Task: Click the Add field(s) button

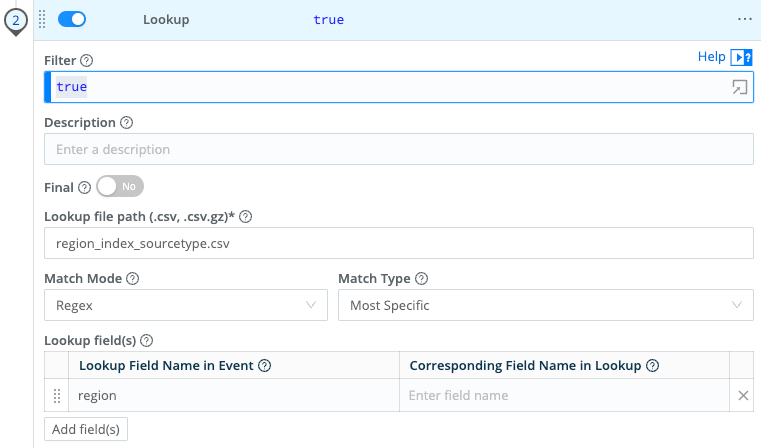Action: [x=86, y=429]
